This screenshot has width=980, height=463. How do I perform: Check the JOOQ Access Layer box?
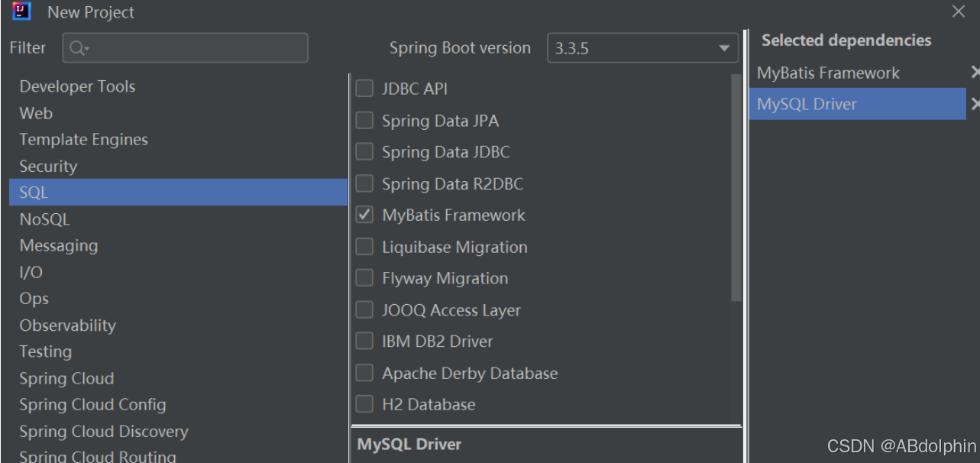coord(365,310)
